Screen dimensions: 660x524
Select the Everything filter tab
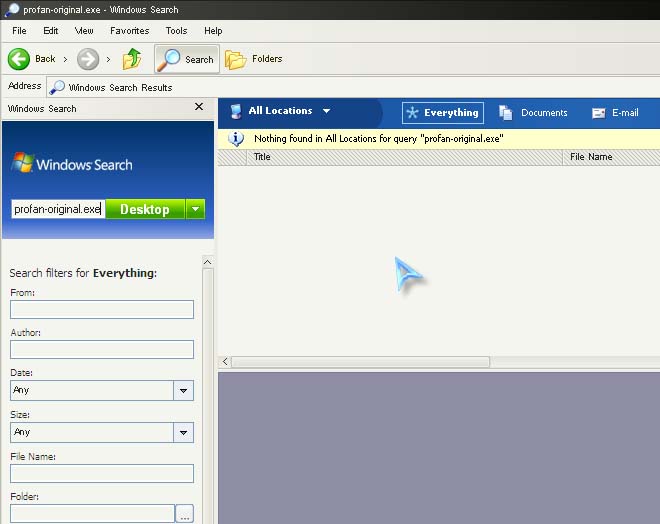443,113
